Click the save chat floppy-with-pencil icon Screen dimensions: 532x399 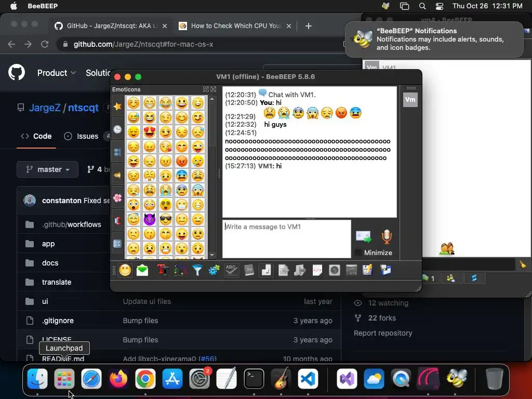click(367, 270)
